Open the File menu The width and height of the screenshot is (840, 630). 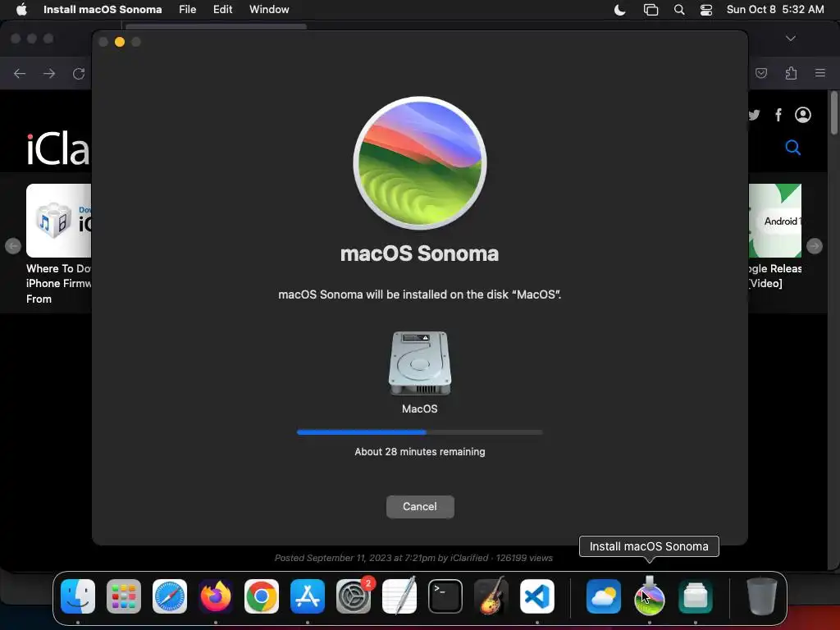click(x=188, y=9)
